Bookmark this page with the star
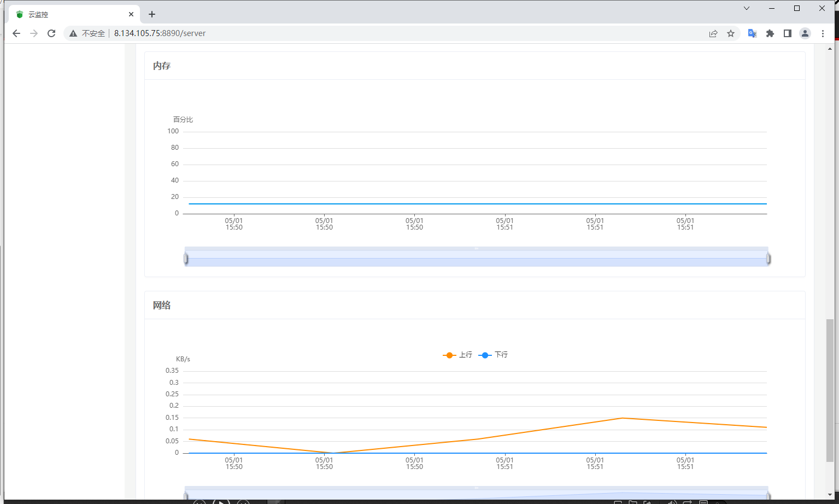 (731, 33)
